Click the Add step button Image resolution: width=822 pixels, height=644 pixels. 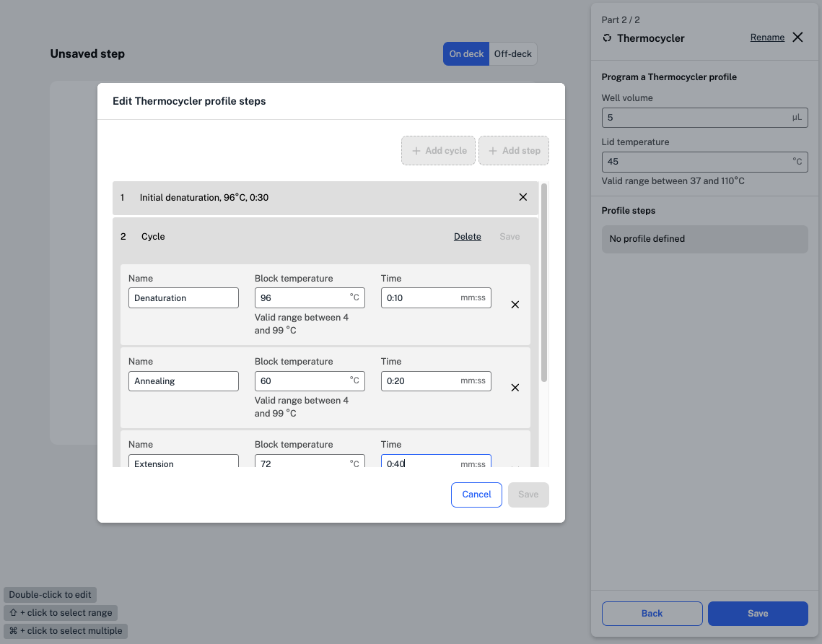coord(514,151)
